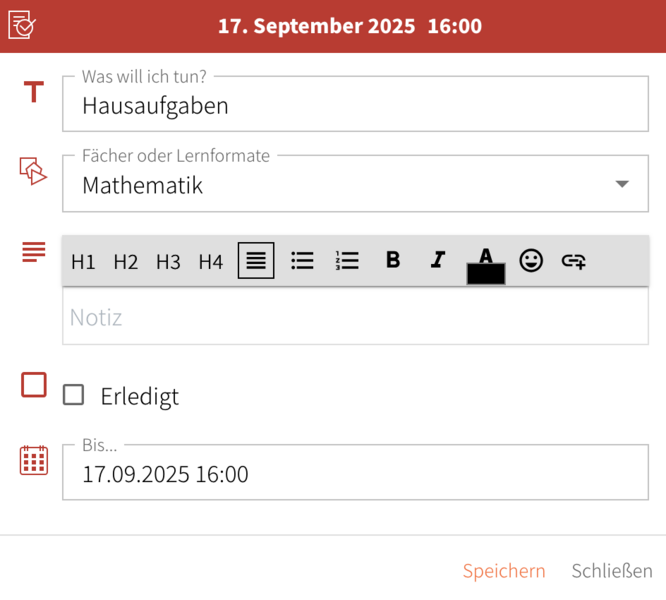Click the numbered list icon
Image resolution: width=666 pixels, height=600 pixels.
[347, 261]
